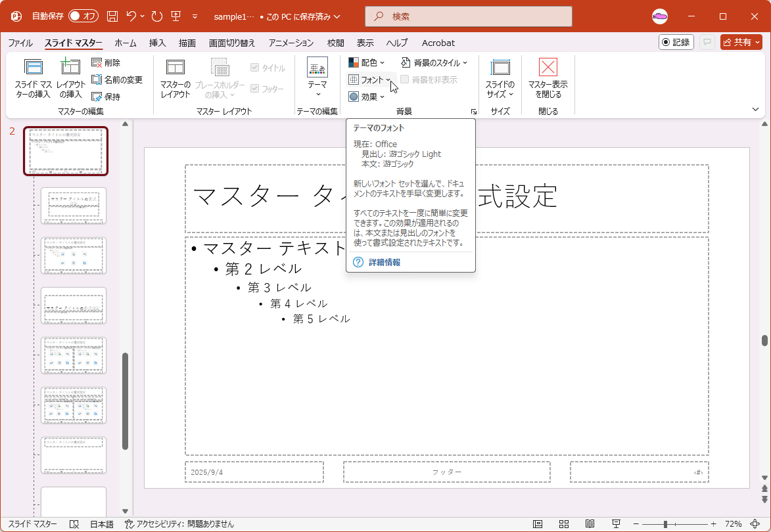
Task: Click the Insert Slide Master icon
Action: click(33, 67)
